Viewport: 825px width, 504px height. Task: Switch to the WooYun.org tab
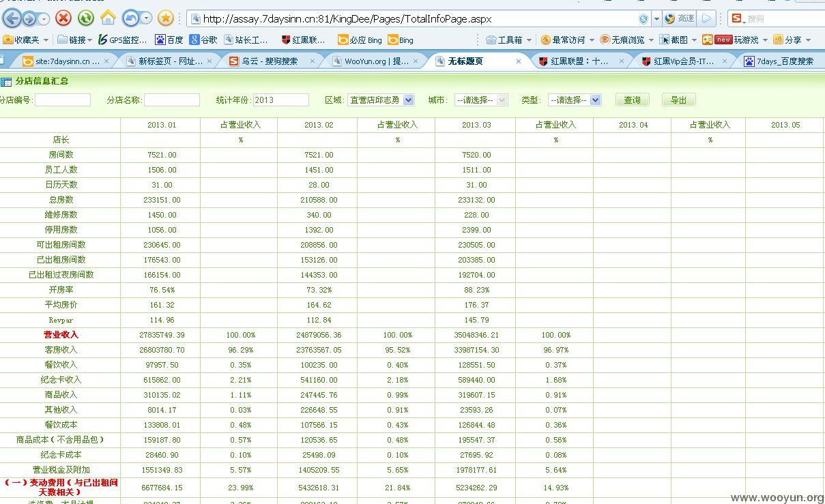376,61
